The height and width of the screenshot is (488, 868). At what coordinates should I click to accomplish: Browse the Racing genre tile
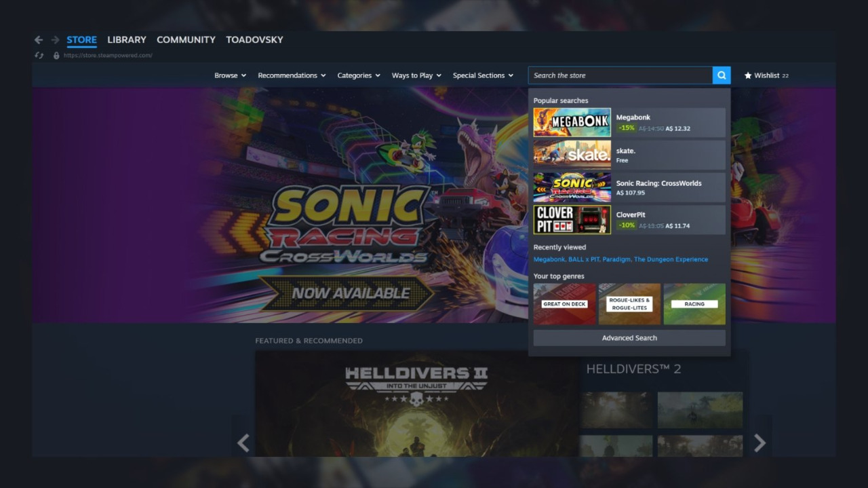pos(694,304)
